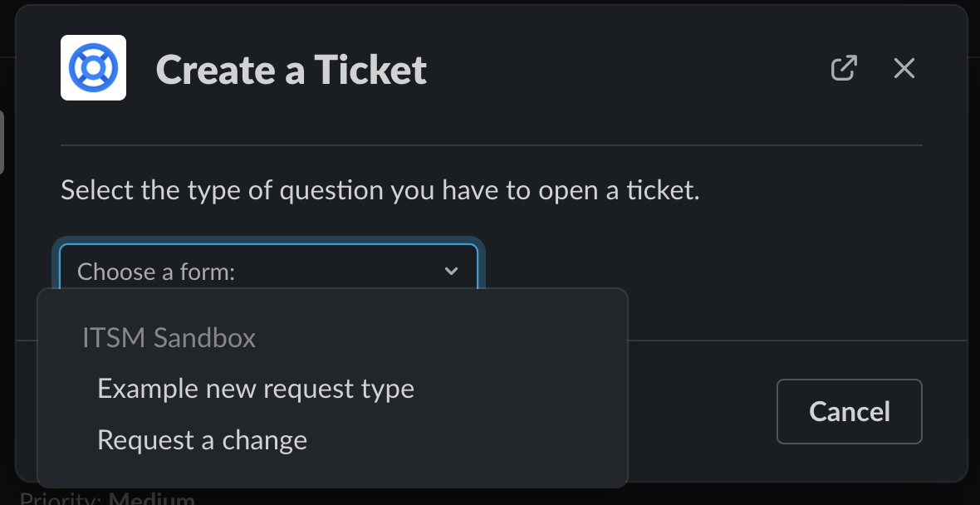Click the word "Ticket" in the dialog title
The width and height of the screenshot is (980, 505).
click(370, 70)
